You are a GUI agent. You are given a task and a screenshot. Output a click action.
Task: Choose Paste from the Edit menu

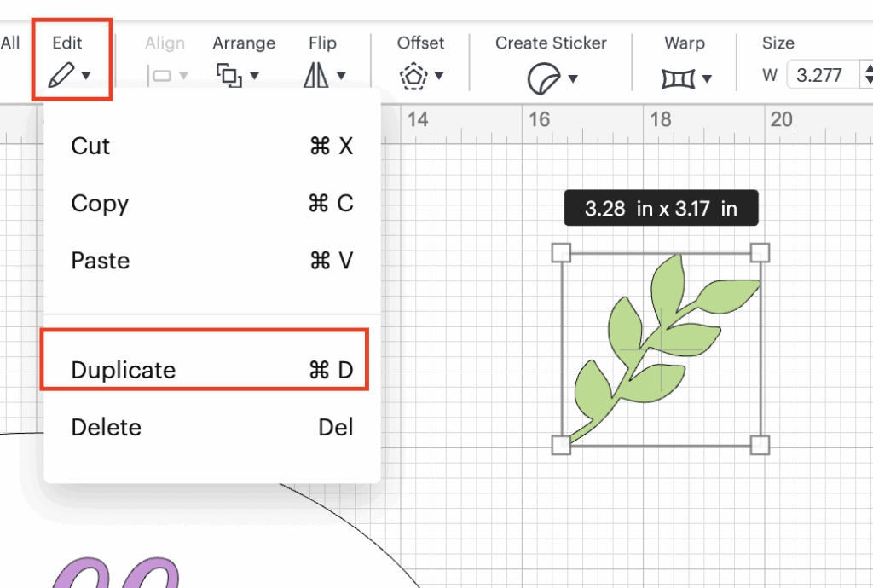[x=100, y=260]
